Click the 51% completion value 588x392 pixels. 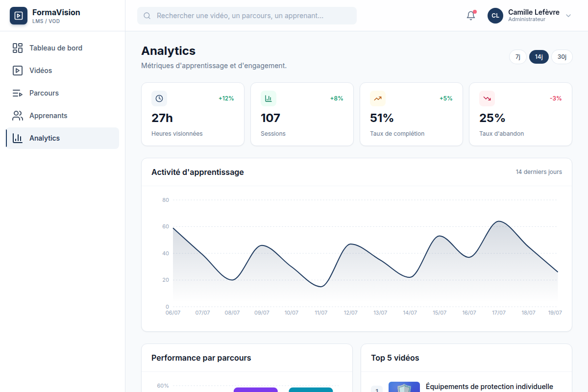click(382, 118)
